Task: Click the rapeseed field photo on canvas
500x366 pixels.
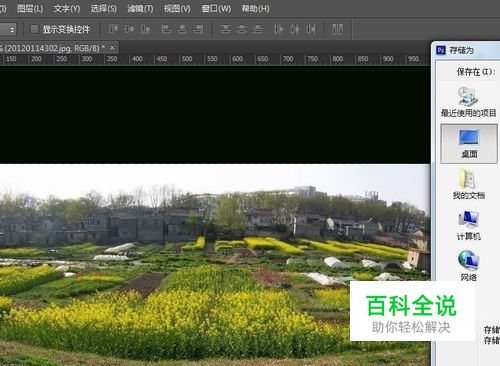Action: 215,265
